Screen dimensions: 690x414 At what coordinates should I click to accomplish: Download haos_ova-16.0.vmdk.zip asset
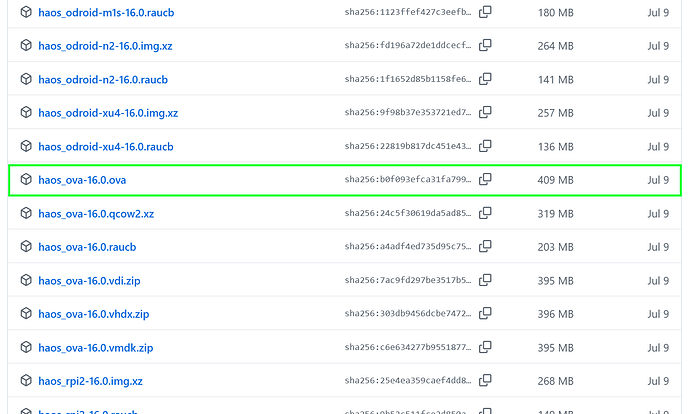tap(95, 348)
